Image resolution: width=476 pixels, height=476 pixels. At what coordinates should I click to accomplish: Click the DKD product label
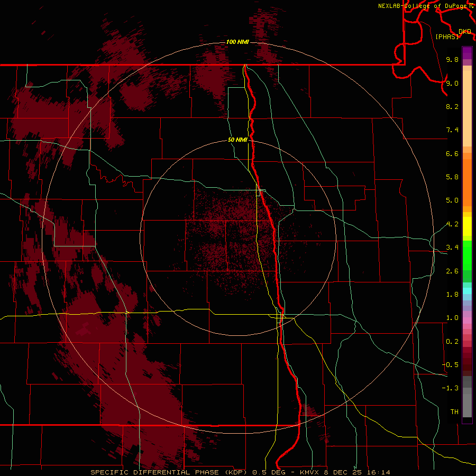[465, 32]
